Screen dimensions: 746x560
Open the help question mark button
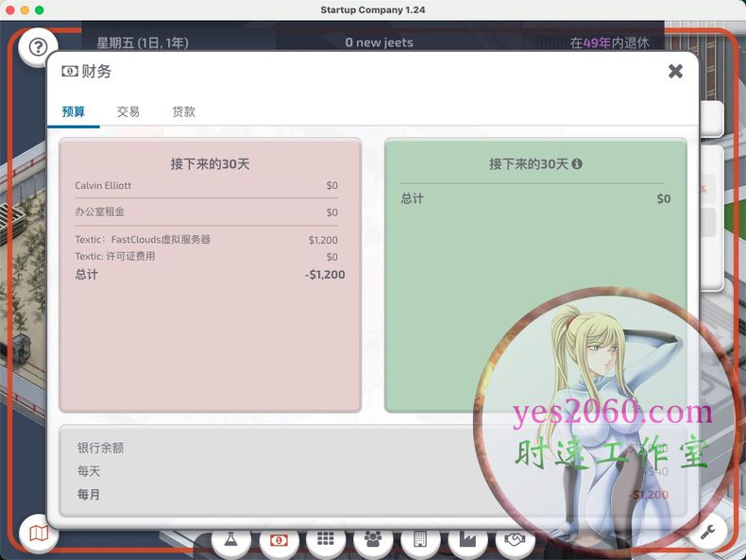tap(38, 46)
